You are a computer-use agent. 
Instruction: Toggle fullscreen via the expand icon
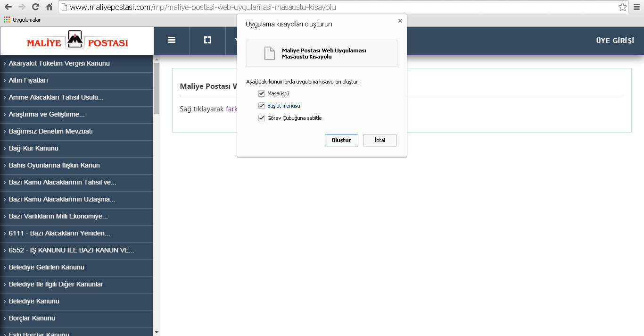[207, 40]
